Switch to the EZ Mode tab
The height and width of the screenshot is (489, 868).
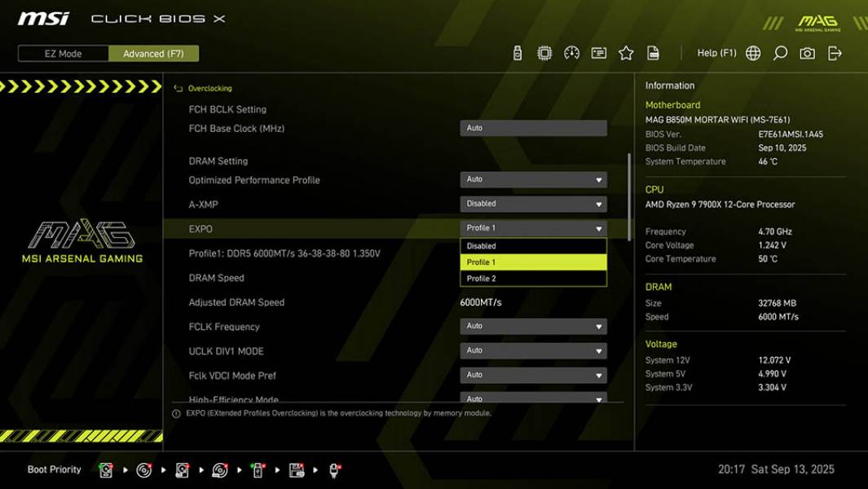(61, 54)
